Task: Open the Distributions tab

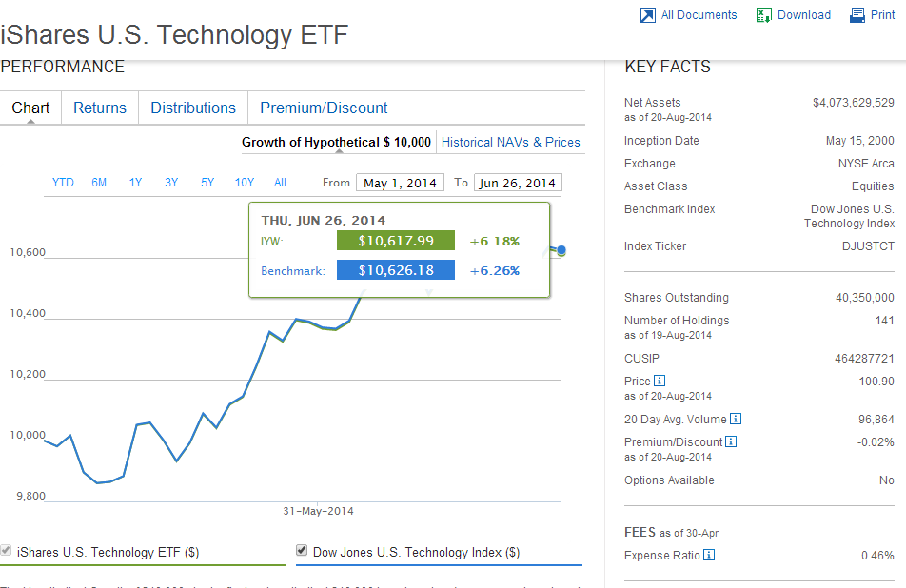Action: tap(193, 108)
